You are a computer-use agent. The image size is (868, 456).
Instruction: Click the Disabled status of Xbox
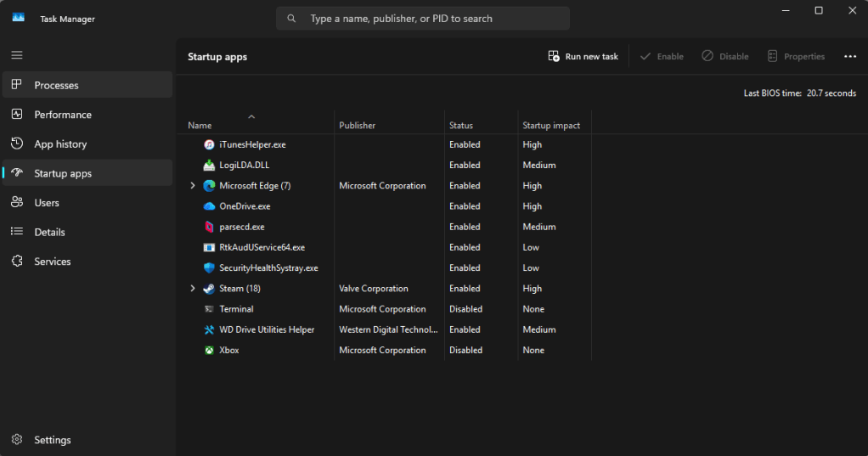[465, 350]
